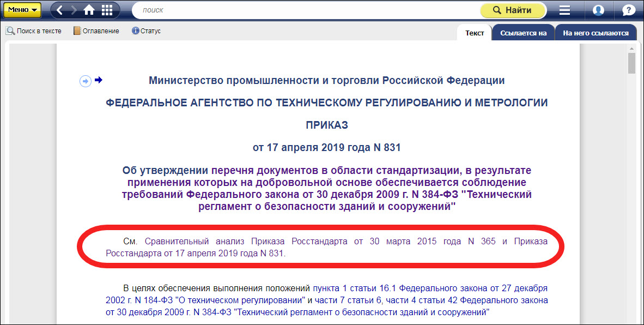Open the hamburger list menu icon
The width and height of the screenshot is (644, 325).
(564, 10)
